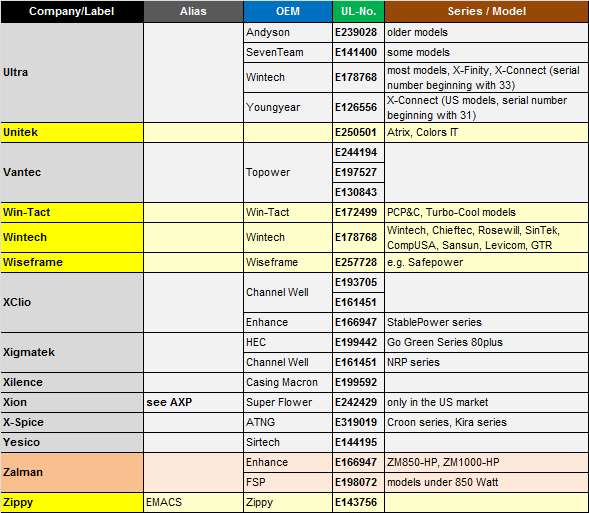The width and height of the screenshot is (589, 513).
Task: Select the Xigmatek company cell
Action: [x=72, y=352]
